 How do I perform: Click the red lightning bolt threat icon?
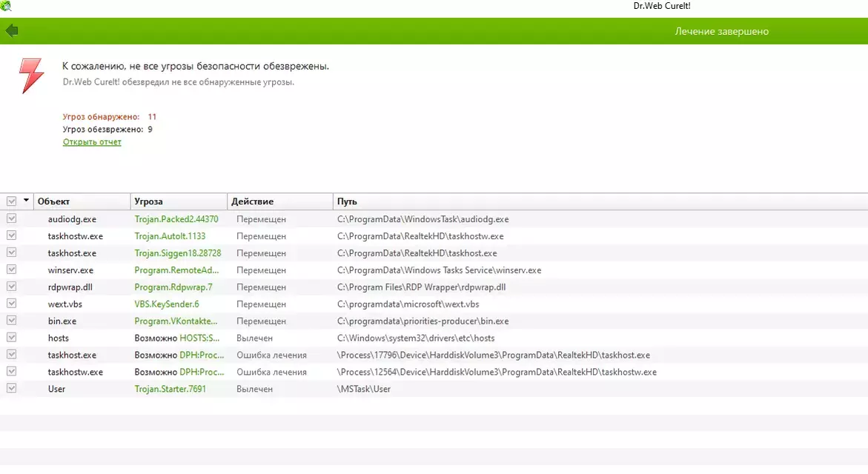[x=31, y=76]
